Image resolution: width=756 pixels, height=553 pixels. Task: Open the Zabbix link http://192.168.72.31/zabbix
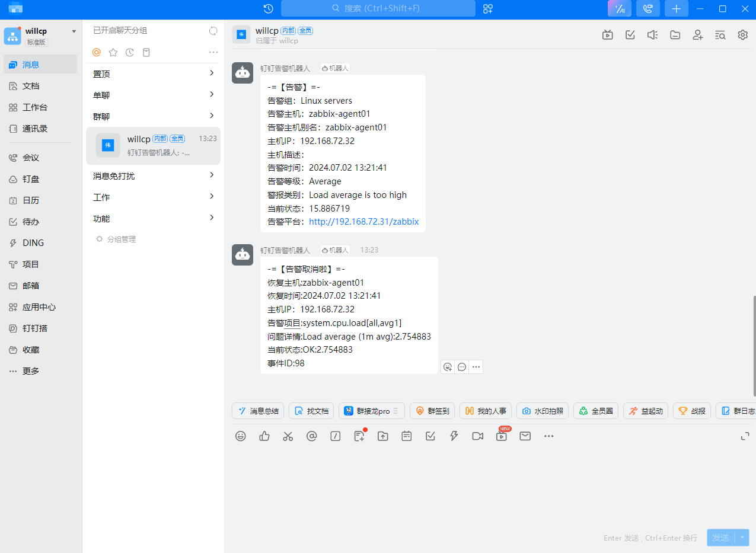(364, 222)
